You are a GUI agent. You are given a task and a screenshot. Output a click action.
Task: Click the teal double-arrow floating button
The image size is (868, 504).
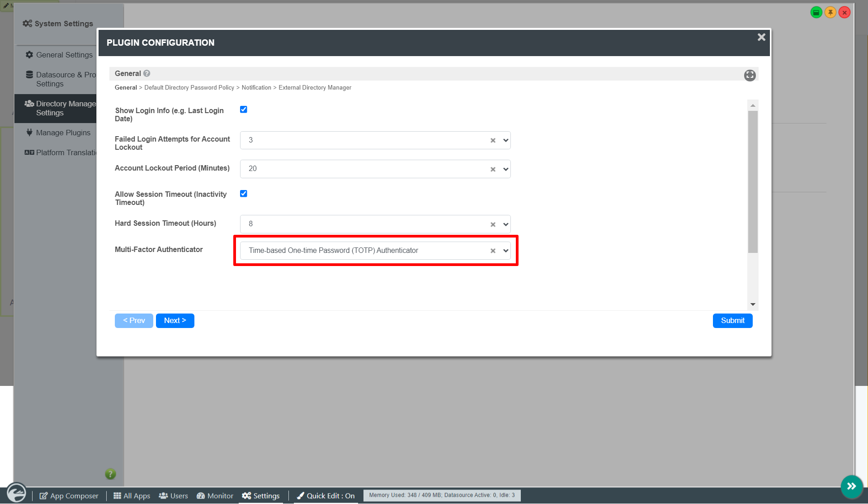click(x=852, y=486)
